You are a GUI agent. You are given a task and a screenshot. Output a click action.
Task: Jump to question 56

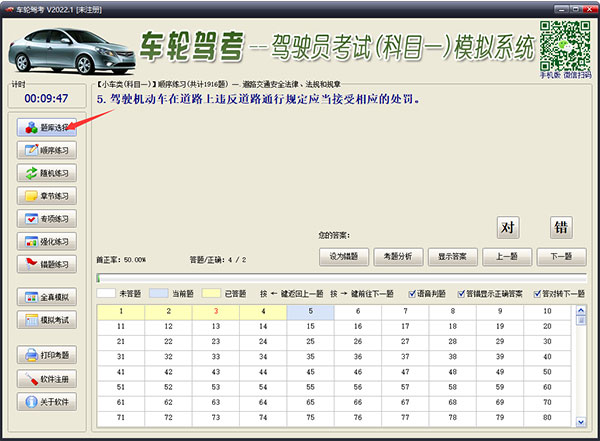[x=358, y=387]
